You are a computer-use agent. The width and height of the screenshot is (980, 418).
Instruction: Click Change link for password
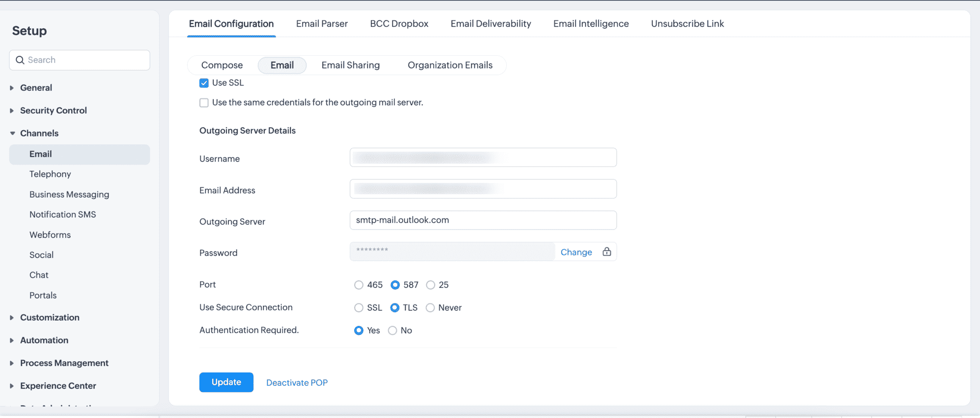click(x=576, y=252)
